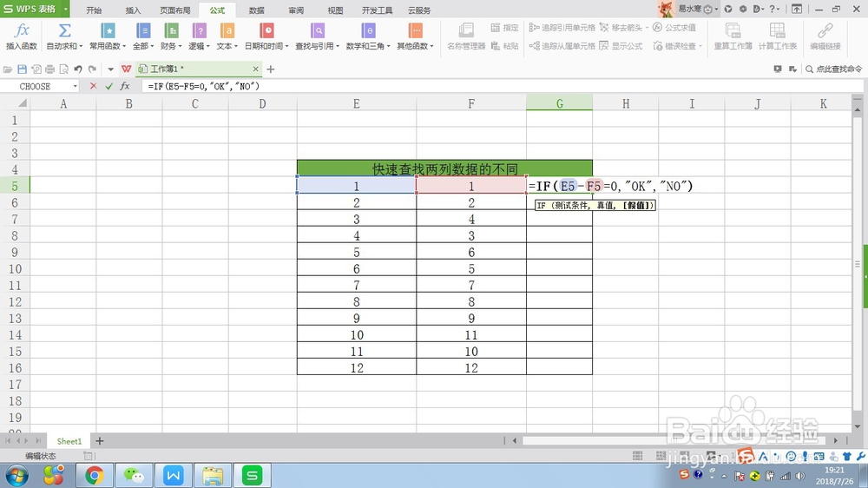Click Trace Dependents (追踪从属单元格)

point(562,46)
